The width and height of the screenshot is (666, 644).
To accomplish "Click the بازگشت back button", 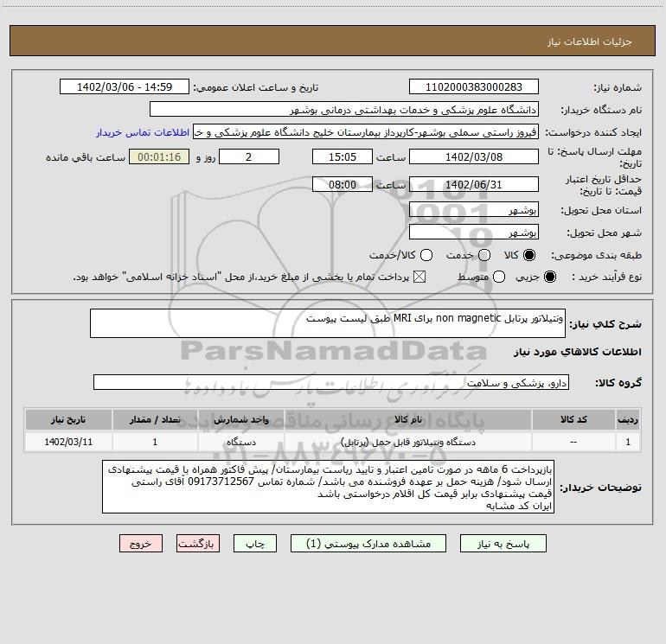I will click(198, 544).
